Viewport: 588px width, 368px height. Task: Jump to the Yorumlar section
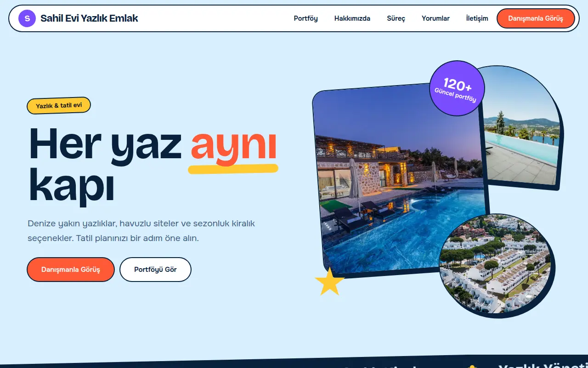click(435, 18)
